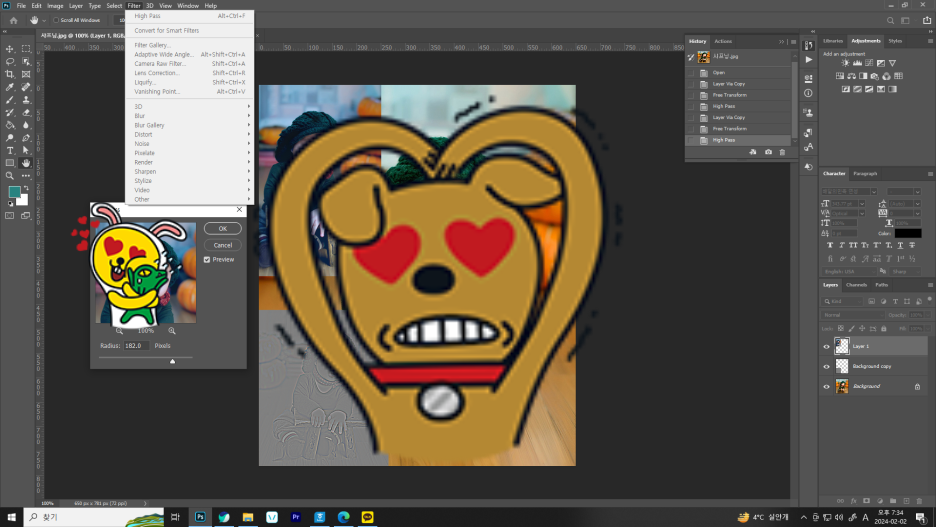Image resolution: width=936 pixels, height=527 pixels.
Task: Click the Brightness/Contrast adjustment icon
Action: 845,63
